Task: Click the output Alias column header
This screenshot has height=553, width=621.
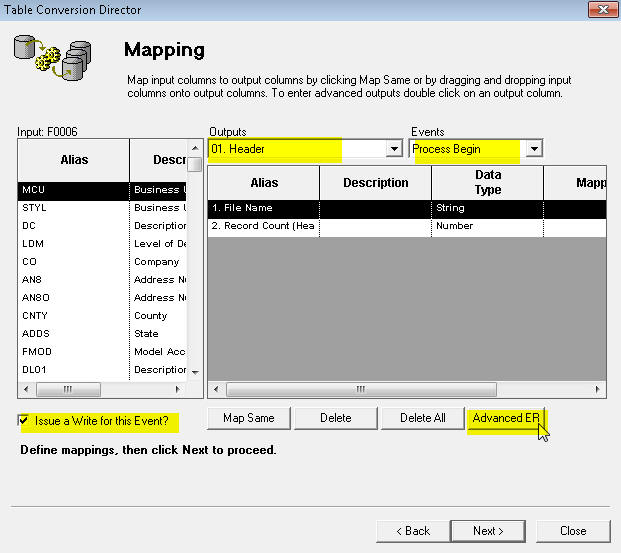Action: click(x=264, y=183)
